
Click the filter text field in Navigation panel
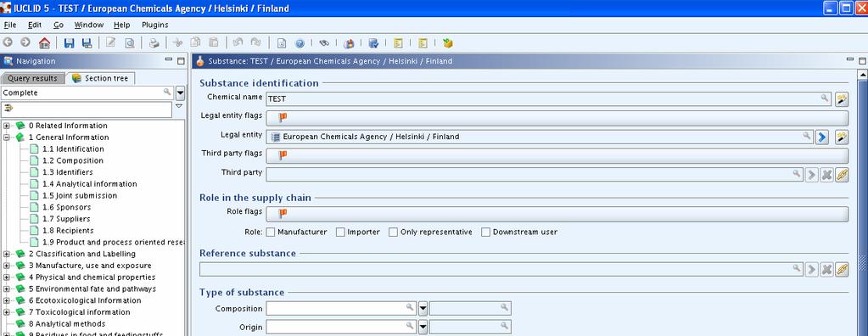(x=87, y=109)
